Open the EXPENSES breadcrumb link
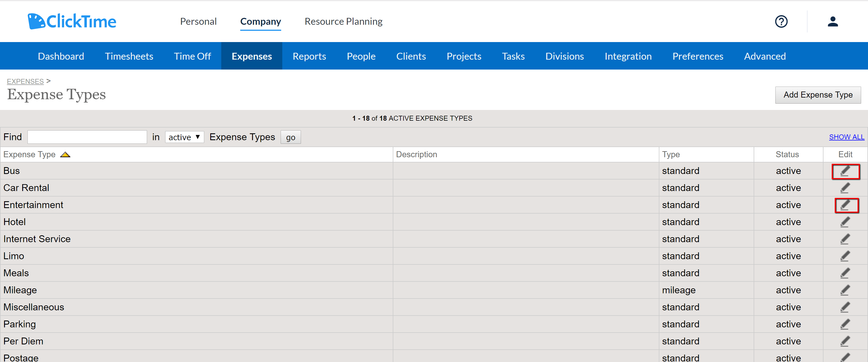 [25, 81]
